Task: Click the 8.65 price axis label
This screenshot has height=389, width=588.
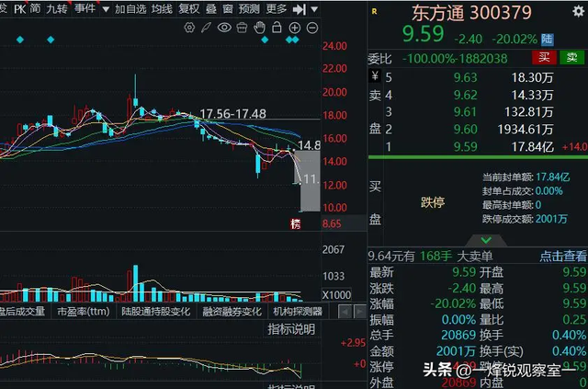Action: [x=332, y=223]
